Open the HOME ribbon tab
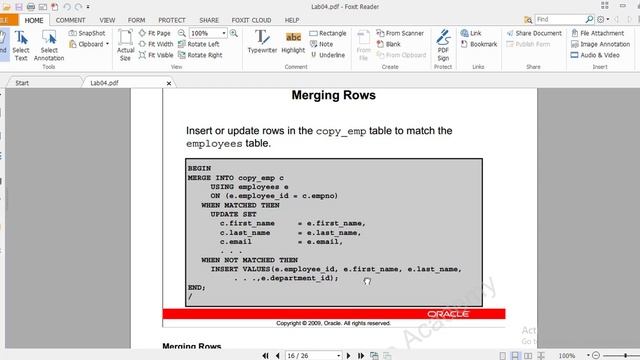 (x=34, y=20)
